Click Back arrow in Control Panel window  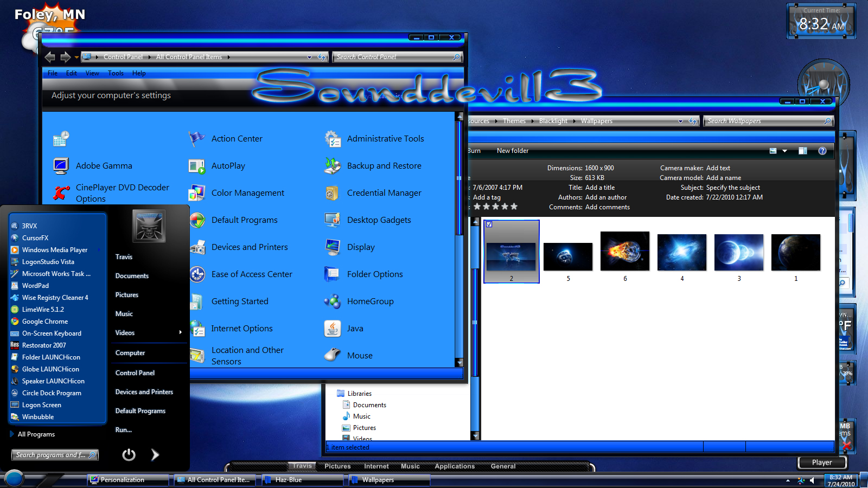[x=50, y=57]
